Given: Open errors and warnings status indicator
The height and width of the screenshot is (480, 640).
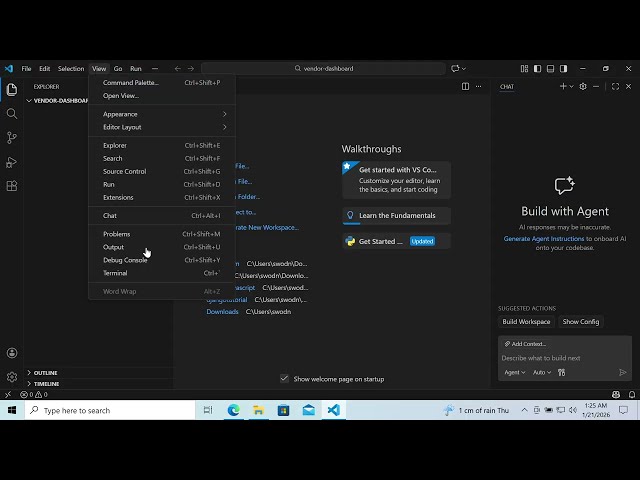Looking at the screenshot, I should coord(34,395).
